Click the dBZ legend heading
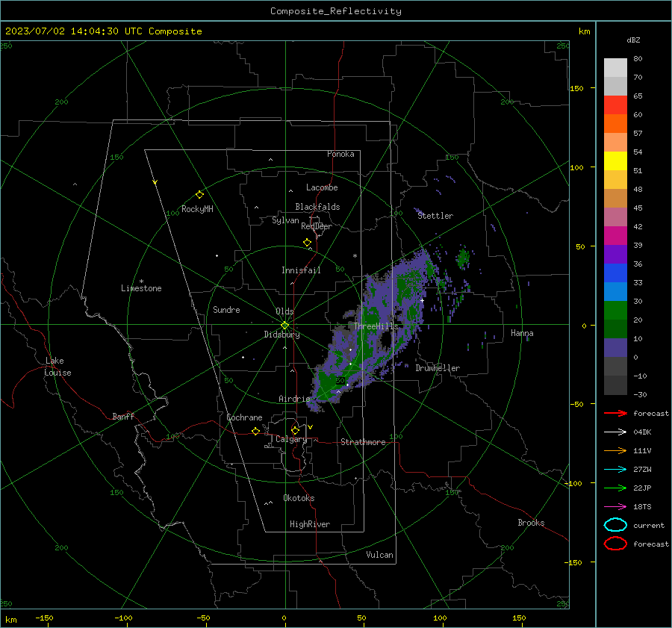 coord(633,40)
